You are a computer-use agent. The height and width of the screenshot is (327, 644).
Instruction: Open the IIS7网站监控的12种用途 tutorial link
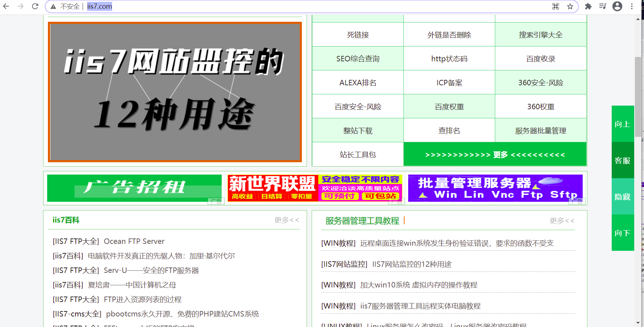(412, 264)
